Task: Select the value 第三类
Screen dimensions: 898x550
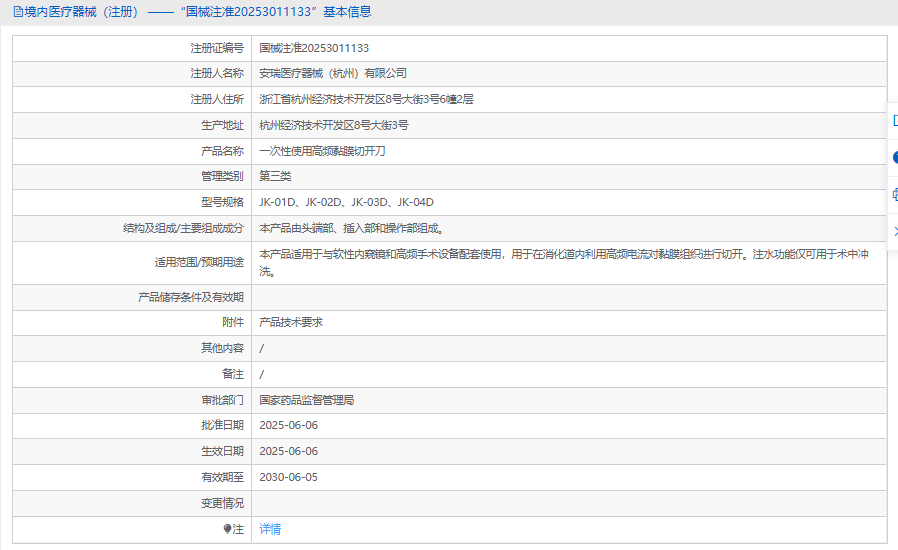Action: [x=275, y=176]
